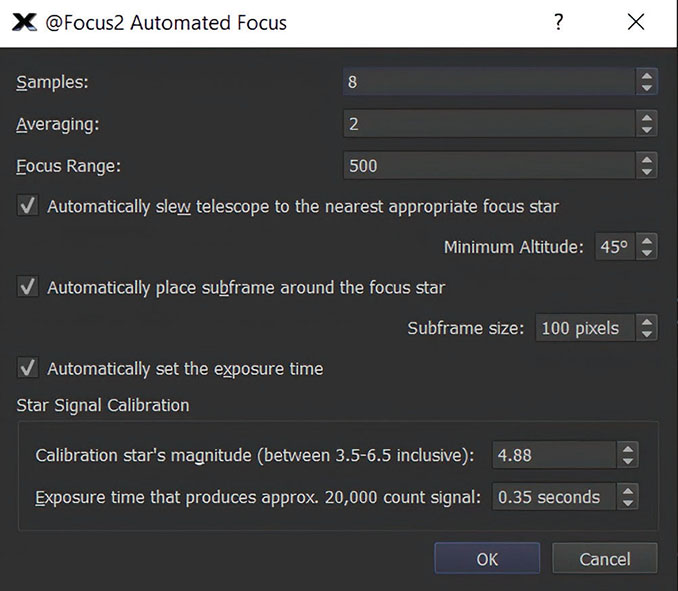
Task: Toggle automatically slew telescope to focus star
Action: (28, 206)
